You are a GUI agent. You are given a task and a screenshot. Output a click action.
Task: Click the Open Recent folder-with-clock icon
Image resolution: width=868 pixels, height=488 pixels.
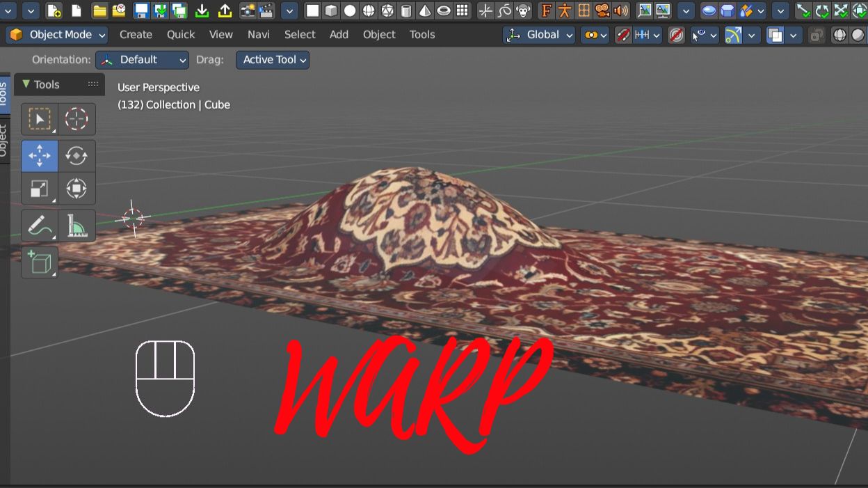point(119,10)
